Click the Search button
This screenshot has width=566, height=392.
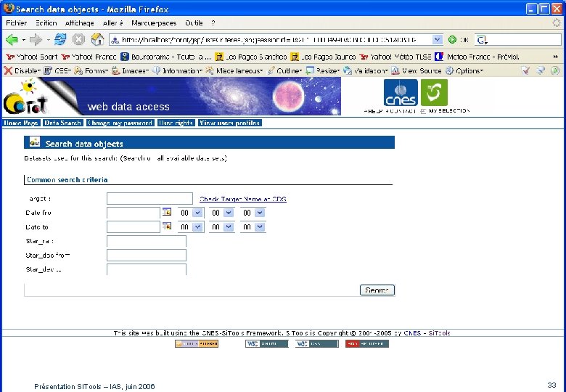coord(377,290)
